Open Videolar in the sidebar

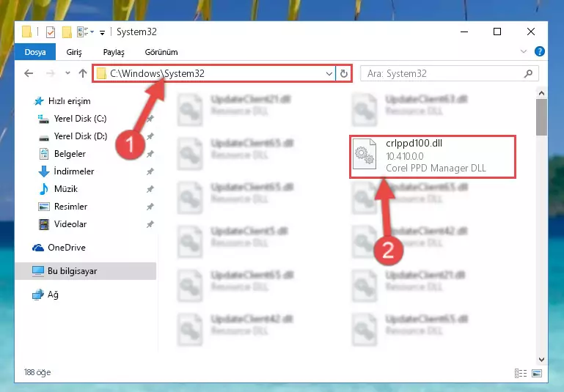(x=70, y=224)
